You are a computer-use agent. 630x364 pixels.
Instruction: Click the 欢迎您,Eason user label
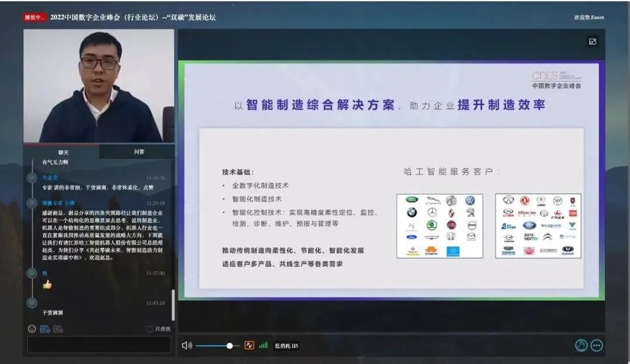589,17
